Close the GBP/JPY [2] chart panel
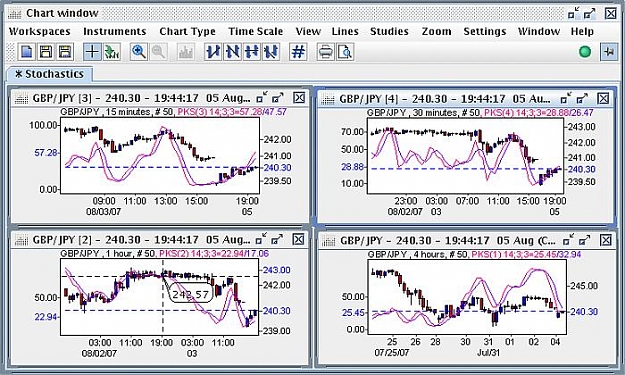The image size is (625, 375). [299, 239]
